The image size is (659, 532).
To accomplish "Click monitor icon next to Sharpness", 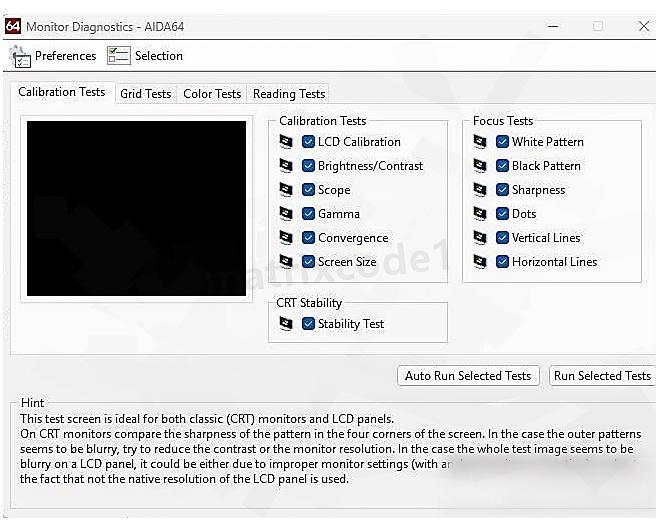I will click(x=480, y=190).
